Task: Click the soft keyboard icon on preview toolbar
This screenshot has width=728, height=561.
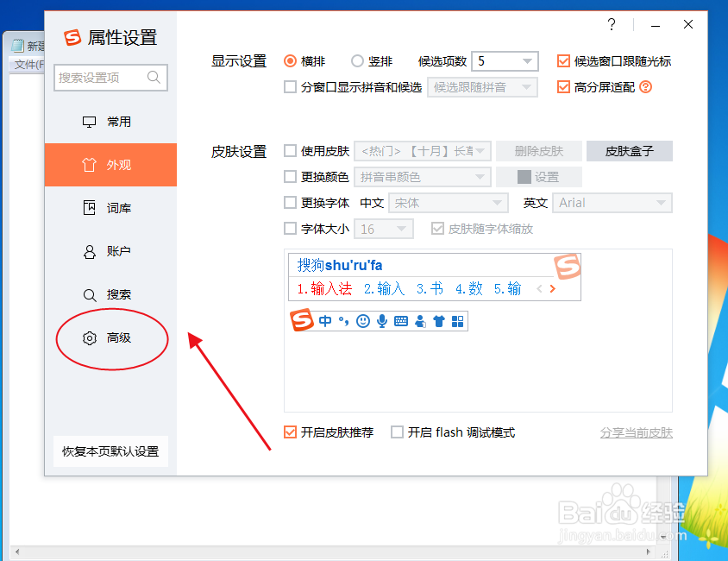Action: [x=401, y=321]
